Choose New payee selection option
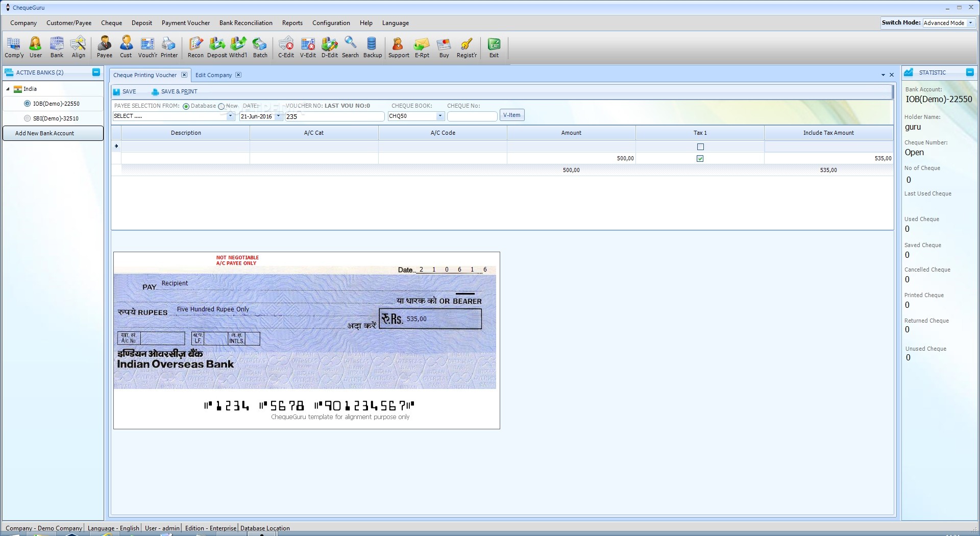This screenshot has width=980, height=536. pyautogui.click(x=222, y=106)
